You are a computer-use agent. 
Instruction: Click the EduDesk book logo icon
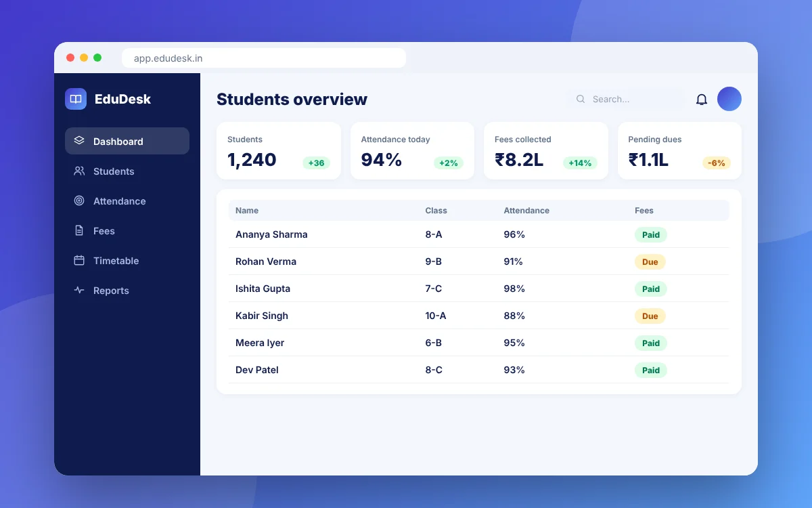(76, 99)
